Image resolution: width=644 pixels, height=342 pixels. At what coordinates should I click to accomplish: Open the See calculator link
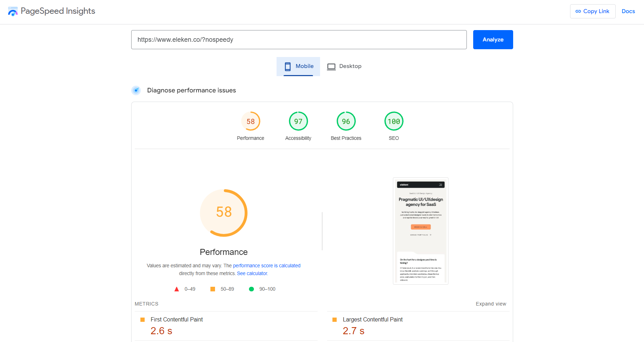pos(253,273)
